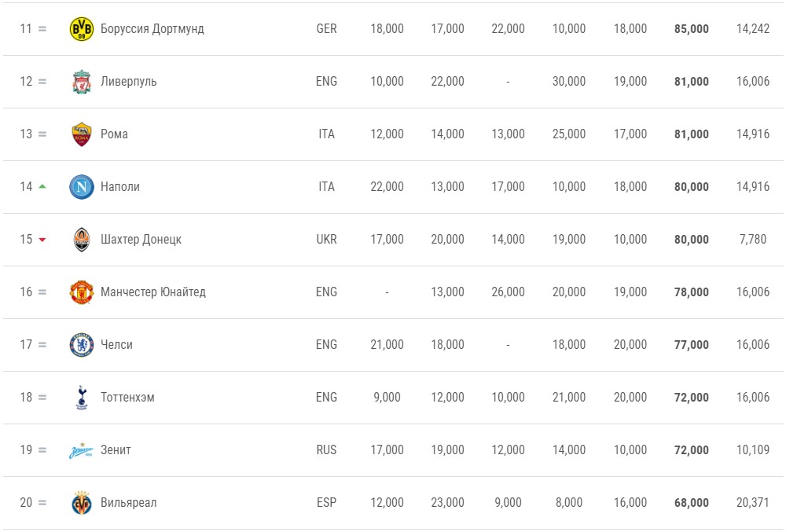
Task: Click the green up arrow beside rank 14
Action: 42,186
